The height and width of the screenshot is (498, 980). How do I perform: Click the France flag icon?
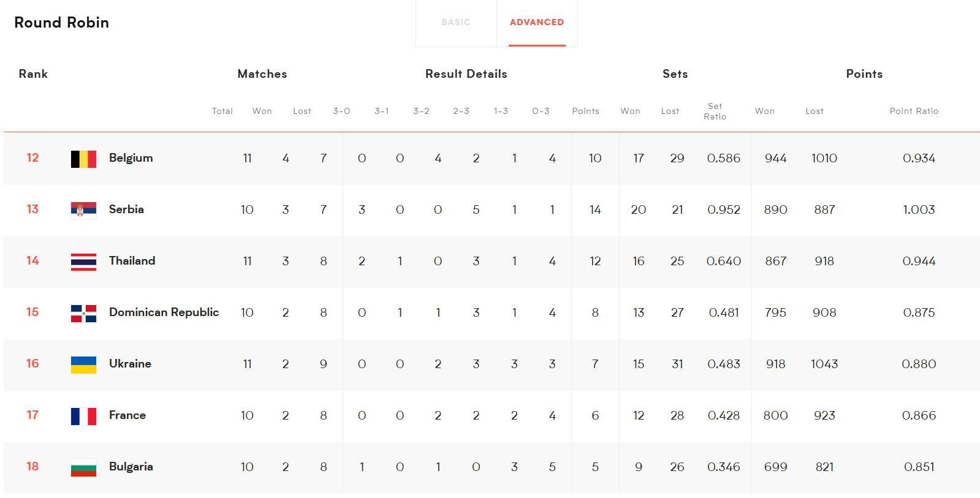pyautogui.click(x=83, y=417)
